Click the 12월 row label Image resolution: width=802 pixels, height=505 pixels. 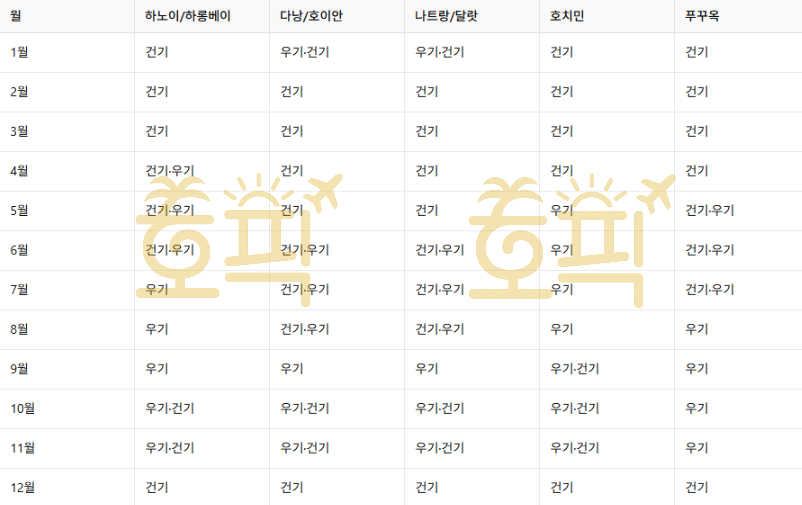click(23, 488)
